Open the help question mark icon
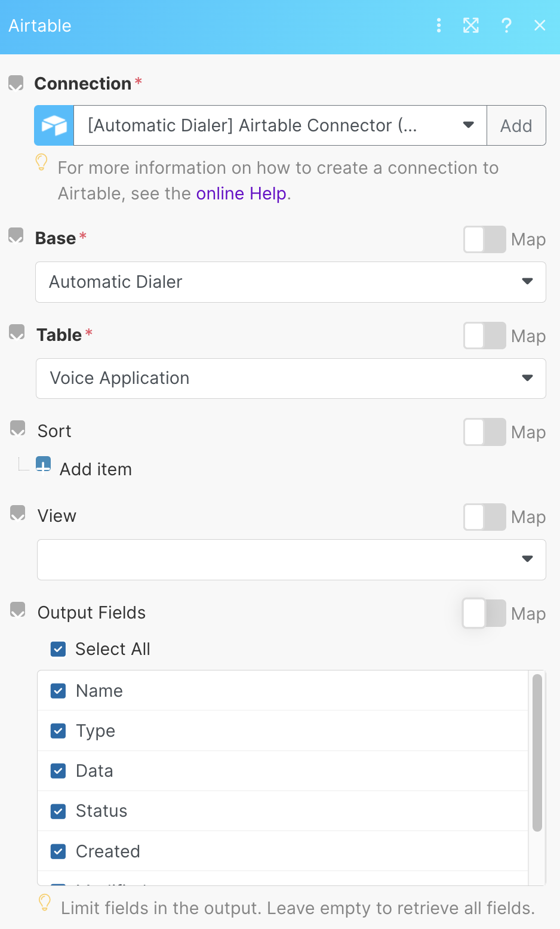Image resolution: width=560 pixels, height=929 pixels. coord(506,25)
